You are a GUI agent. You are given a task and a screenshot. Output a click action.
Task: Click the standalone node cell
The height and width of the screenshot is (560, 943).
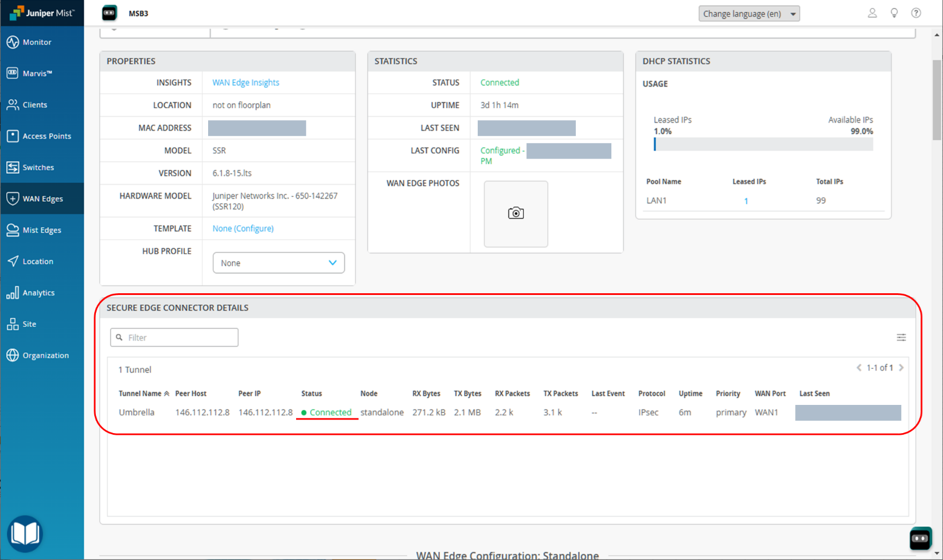pos(382,412)
